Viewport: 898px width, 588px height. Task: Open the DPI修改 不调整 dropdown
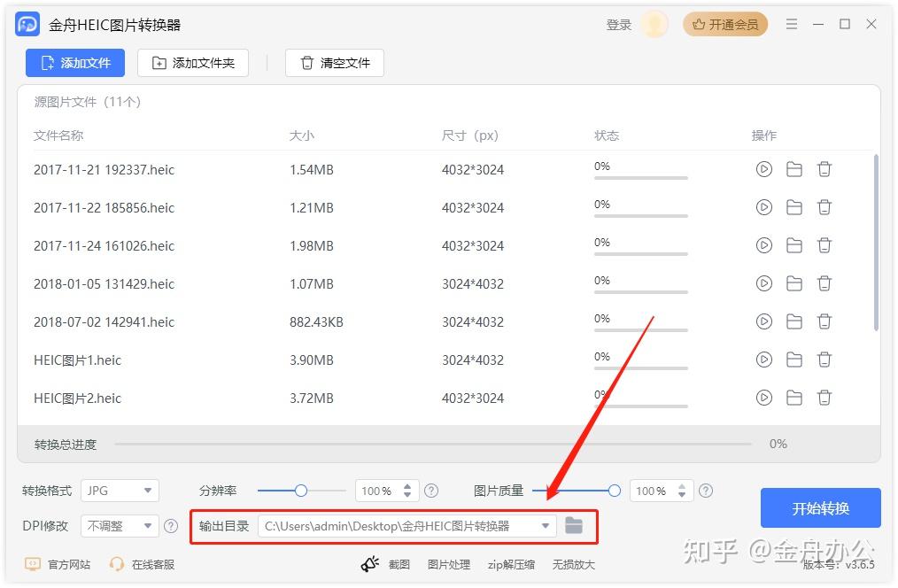pos(120,526)
